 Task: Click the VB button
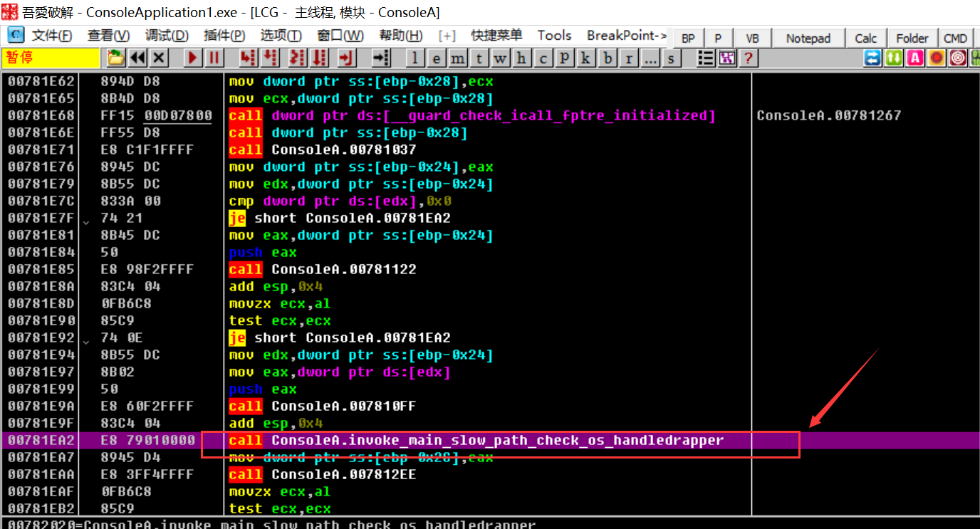[753, 38]
